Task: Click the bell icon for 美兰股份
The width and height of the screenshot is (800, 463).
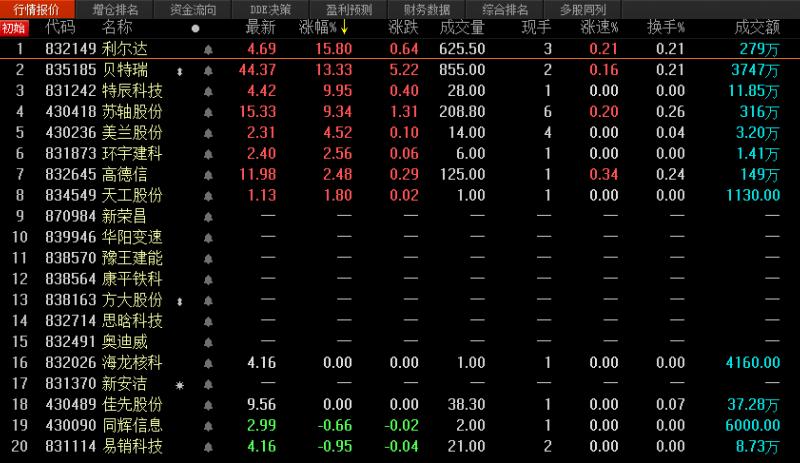Action: coord(208,134)
